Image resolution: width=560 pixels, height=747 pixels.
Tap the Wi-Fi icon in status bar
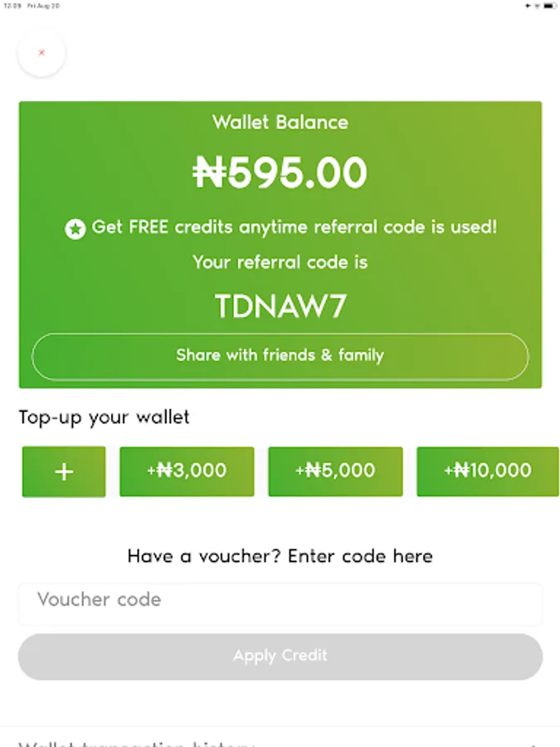pos(537,6)
